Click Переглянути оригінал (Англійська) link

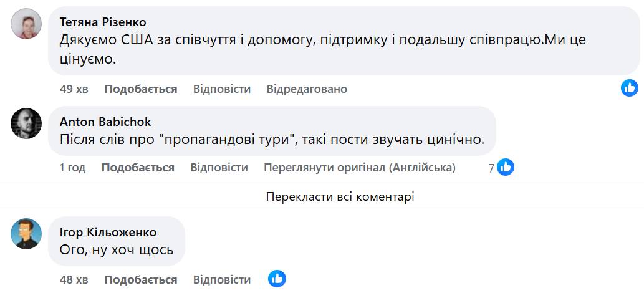pos(360,168)
